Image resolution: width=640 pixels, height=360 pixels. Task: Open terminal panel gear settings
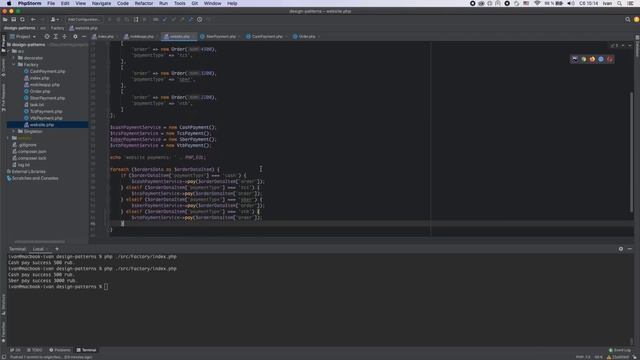(621, 249)
